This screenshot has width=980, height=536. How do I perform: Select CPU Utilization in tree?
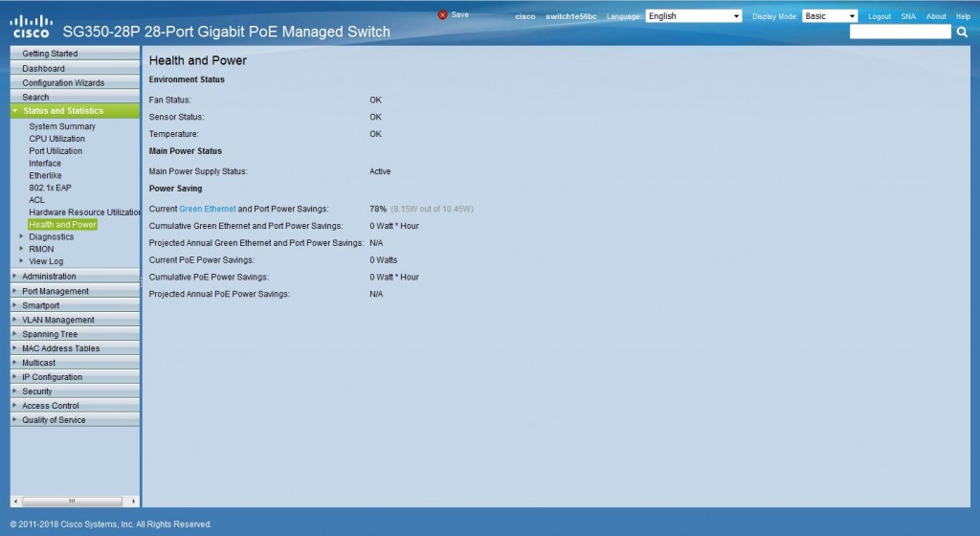(56, 139)
